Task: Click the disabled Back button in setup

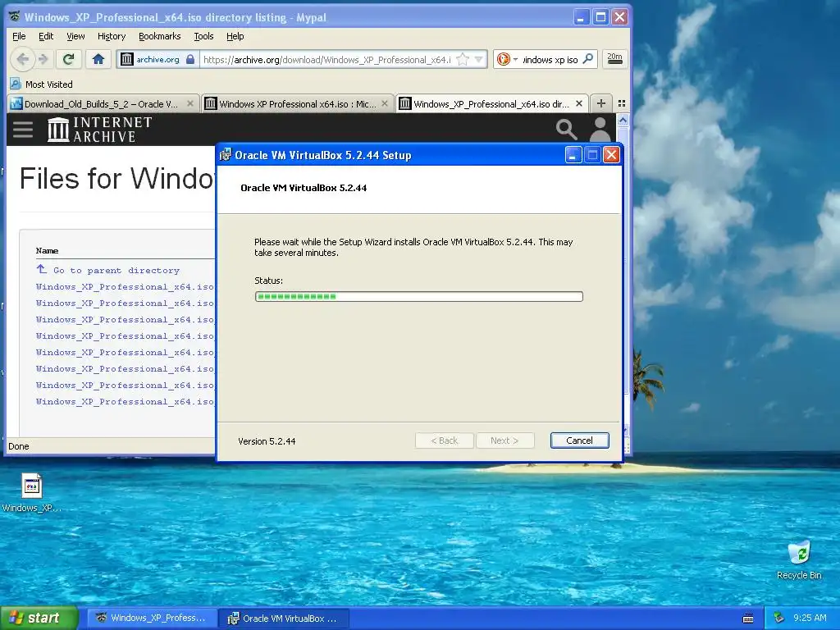Action: click(x=444, y=441)
